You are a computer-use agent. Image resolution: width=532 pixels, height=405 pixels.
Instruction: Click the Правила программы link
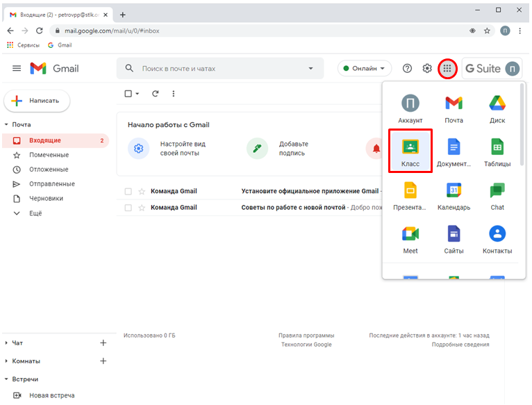[306, 336]
